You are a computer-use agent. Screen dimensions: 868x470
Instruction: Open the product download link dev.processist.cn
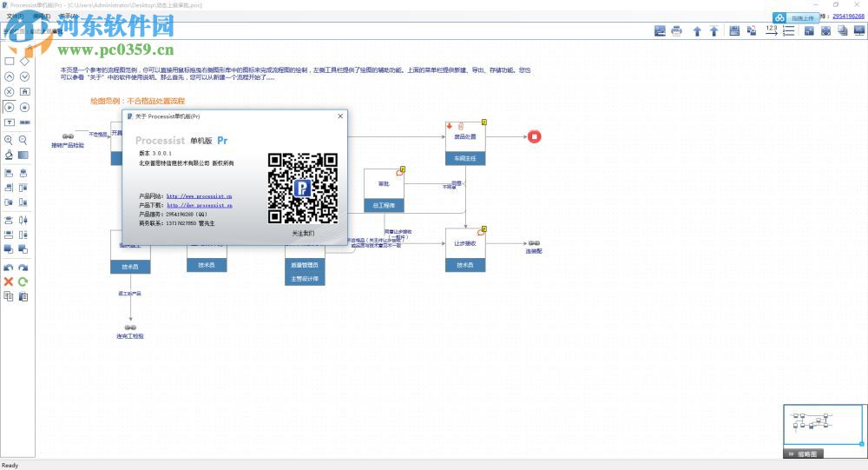[200, 205]
